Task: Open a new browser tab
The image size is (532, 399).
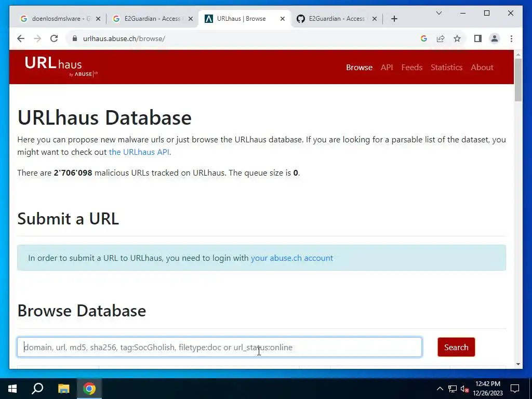Action: click(394, 19)
